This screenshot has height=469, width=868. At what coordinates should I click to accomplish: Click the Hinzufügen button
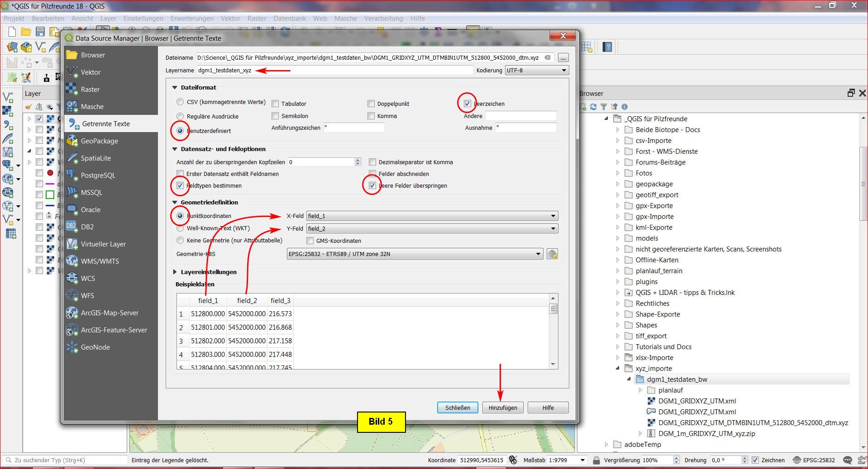[x=502, y=408]
